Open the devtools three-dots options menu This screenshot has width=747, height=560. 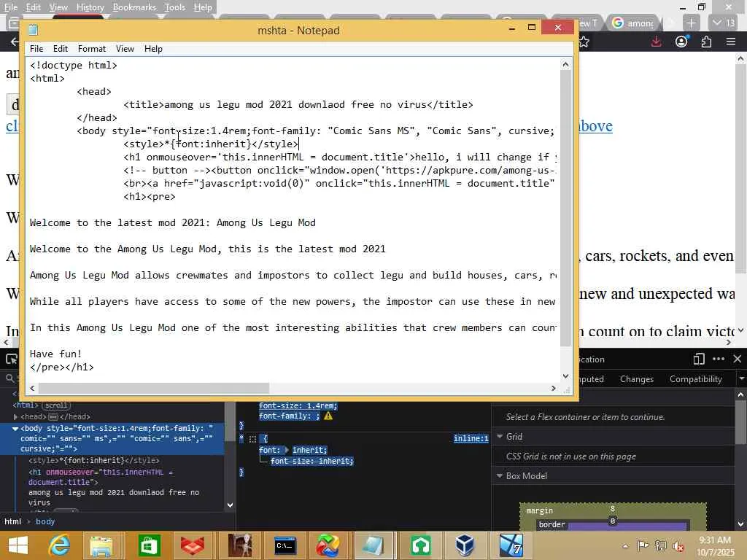tap(719, 359)
